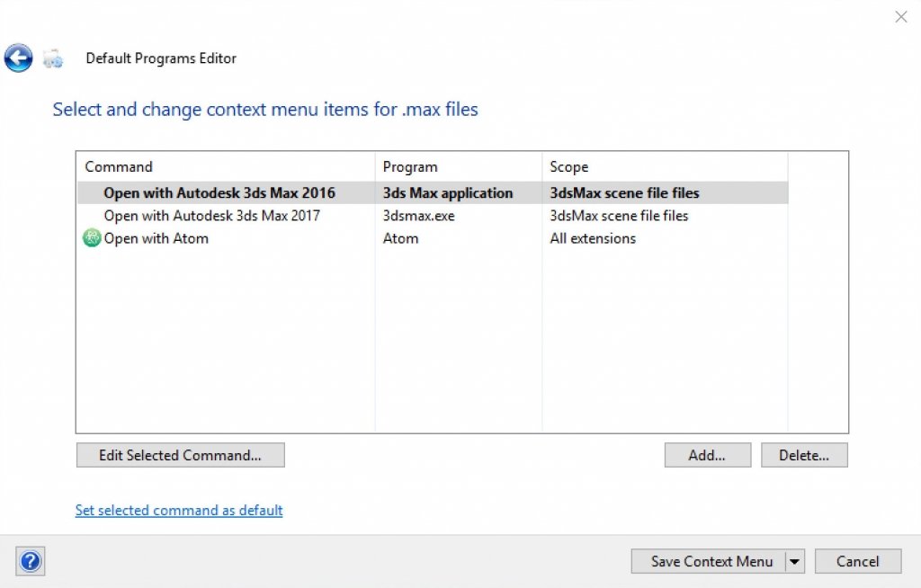Image resolution: width=921 pixels, height=588 pixels.
Task: Select Open with Atom command row
Action: pyautogui.click(x=433, y=238)
